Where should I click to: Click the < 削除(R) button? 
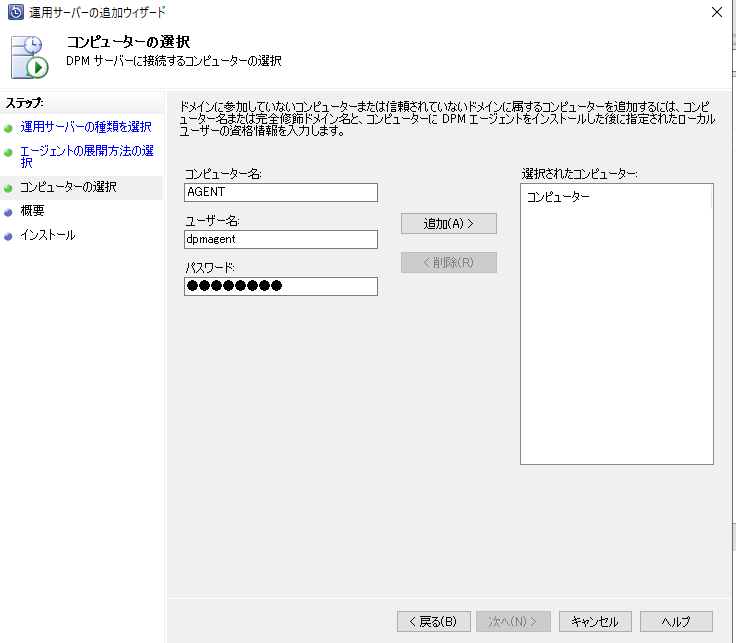[x=449, y=262]
